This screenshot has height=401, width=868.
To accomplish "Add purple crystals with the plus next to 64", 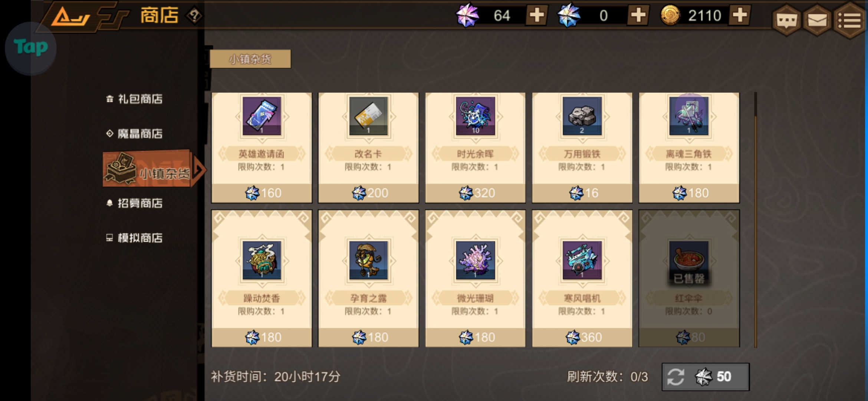I will pos(536,16).
